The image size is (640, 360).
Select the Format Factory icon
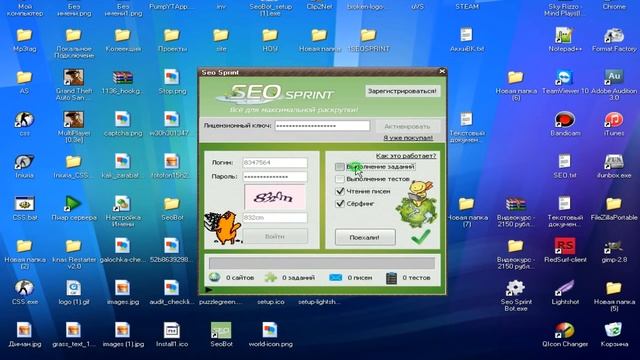[614, 36]
